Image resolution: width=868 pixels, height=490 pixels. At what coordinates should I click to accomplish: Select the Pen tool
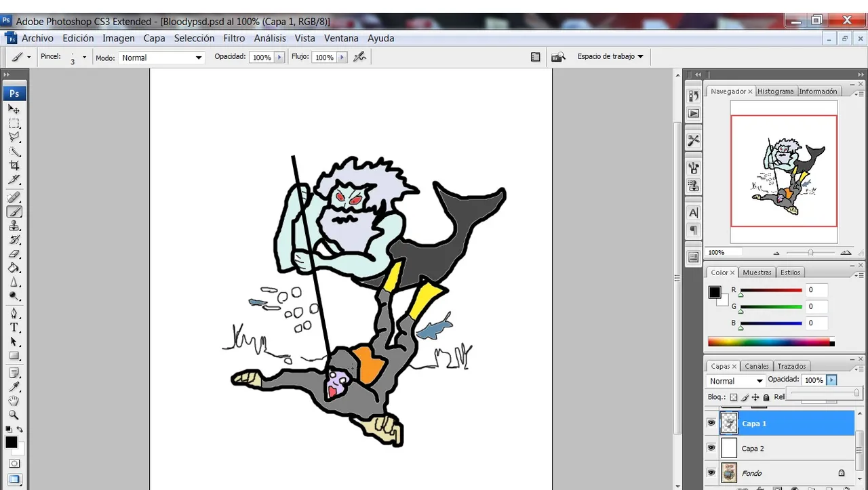(x=14, y=314)
